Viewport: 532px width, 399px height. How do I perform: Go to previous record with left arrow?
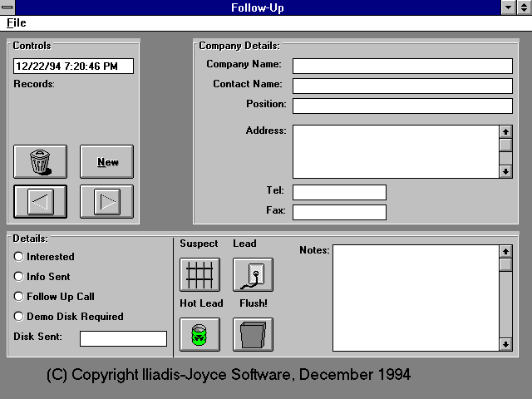pos(40,200)
